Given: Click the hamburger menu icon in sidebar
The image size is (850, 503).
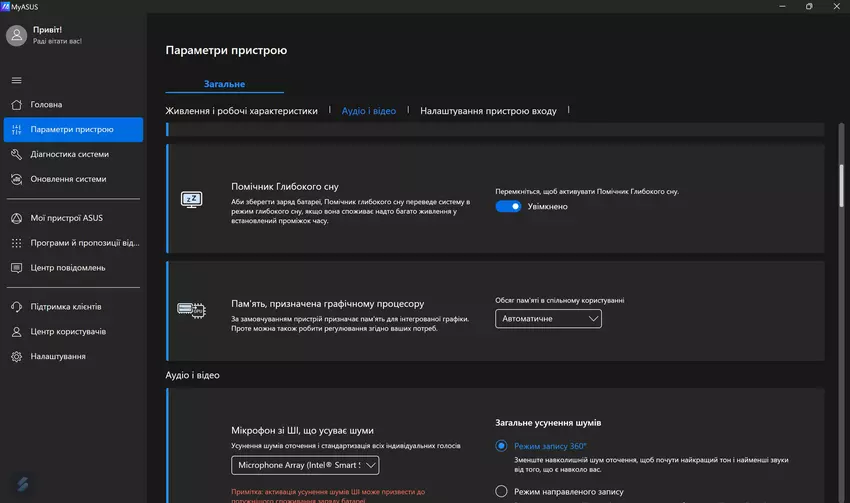Looking at the screenshot, I should click(16, 80).
